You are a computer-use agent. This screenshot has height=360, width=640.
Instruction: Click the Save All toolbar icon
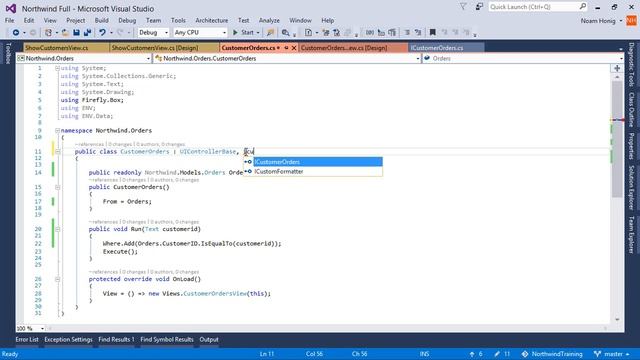87,32
